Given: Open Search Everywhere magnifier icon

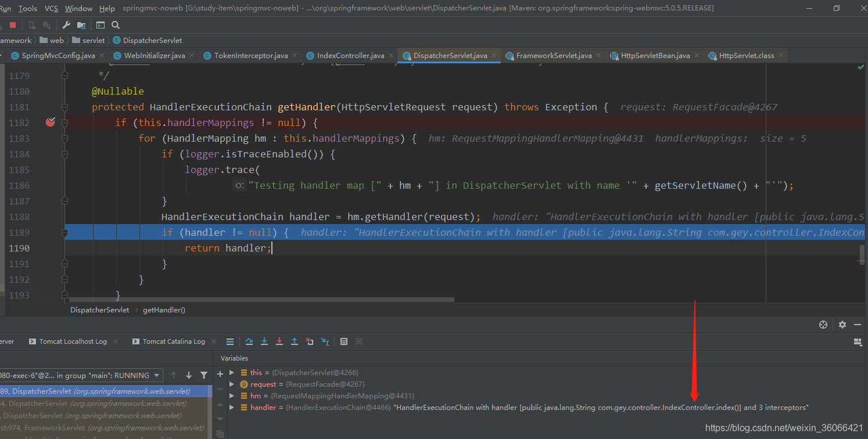Looking at the screenshot, I should 116,25.
